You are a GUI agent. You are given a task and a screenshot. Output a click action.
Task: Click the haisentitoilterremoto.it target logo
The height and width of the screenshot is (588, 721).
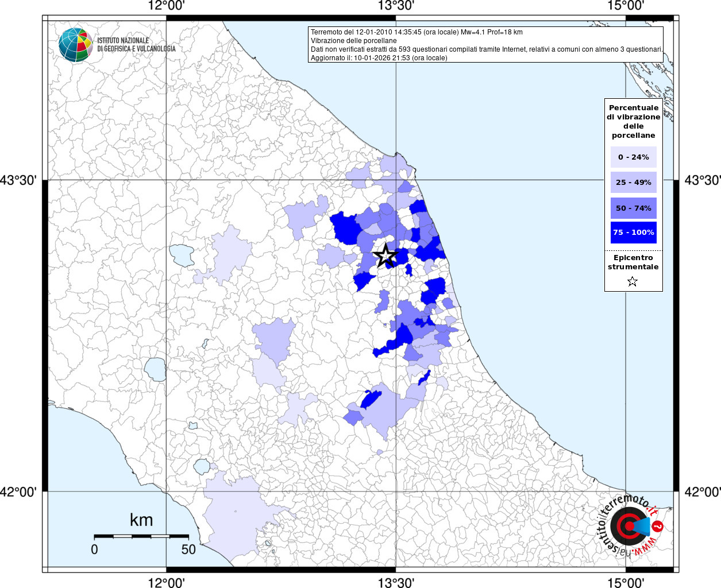point(629,527)
